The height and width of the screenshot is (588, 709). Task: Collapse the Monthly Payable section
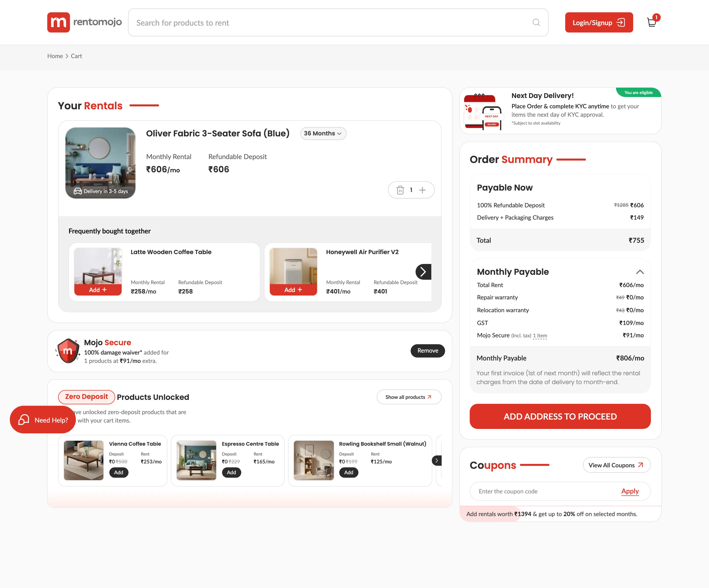[x=640, y=272]
